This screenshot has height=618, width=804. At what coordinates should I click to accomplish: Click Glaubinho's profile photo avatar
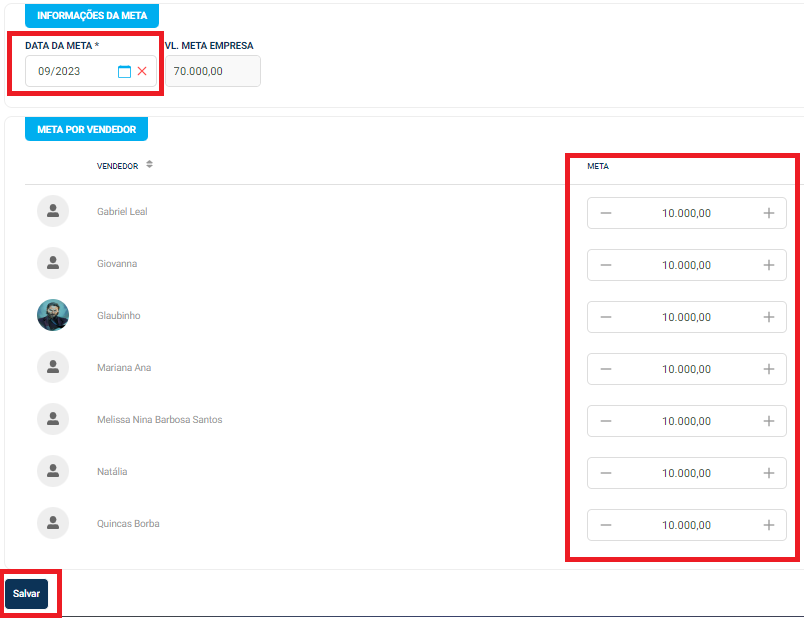53,315
